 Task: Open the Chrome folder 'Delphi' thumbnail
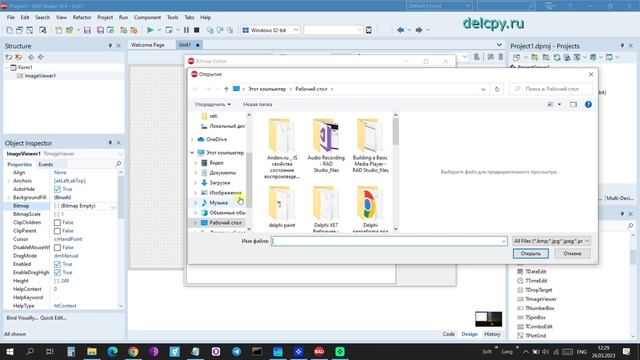click(x=369, y=209)
